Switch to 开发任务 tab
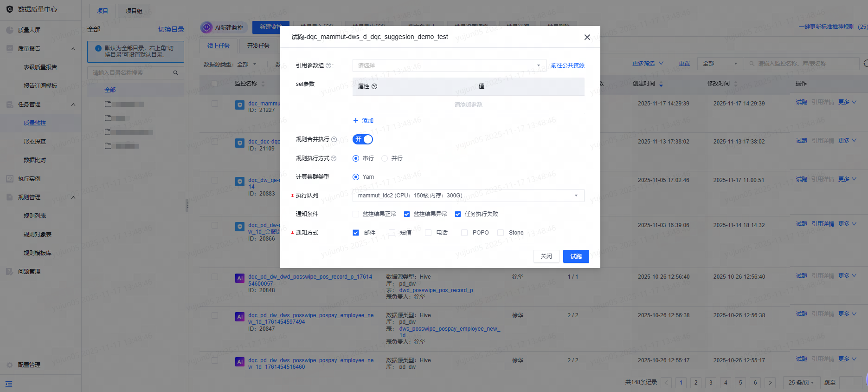This screenshot has width=868, height=392. click(258, 46)
